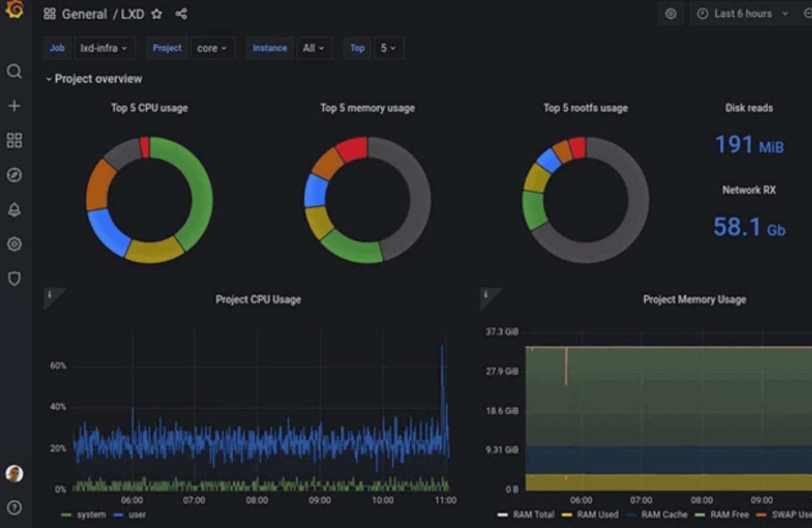Click info icon on Project Memory Usage panel

click(x=486, y=294)
